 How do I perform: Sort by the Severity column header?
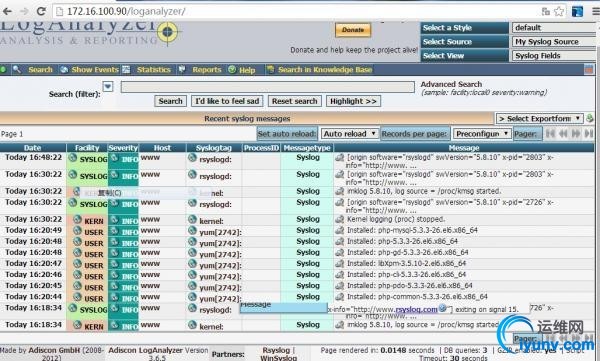pos(123,148)
